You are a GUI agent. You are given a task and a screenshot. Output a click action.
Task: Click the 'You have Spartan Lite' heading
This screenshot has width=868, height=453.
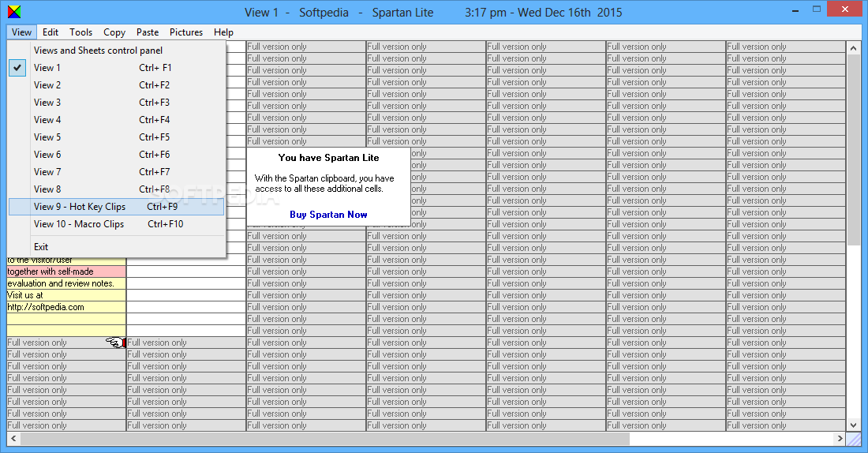[328, 158]
